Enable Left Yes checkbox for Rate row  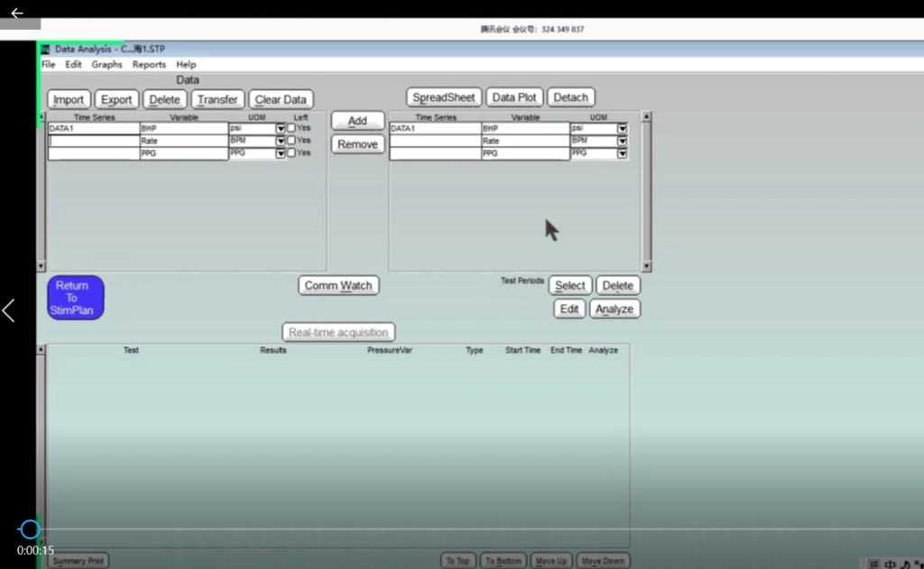tap(291, 141)
